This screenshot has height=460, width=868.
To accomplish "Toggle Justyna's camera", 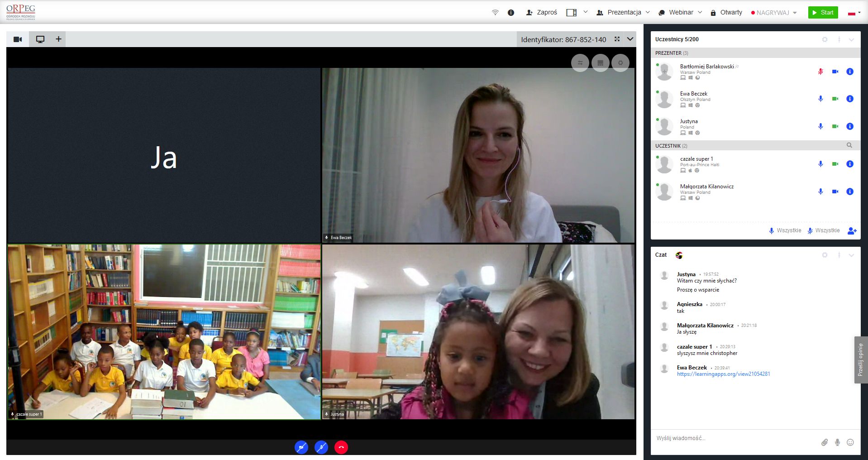I will (835, 126).
